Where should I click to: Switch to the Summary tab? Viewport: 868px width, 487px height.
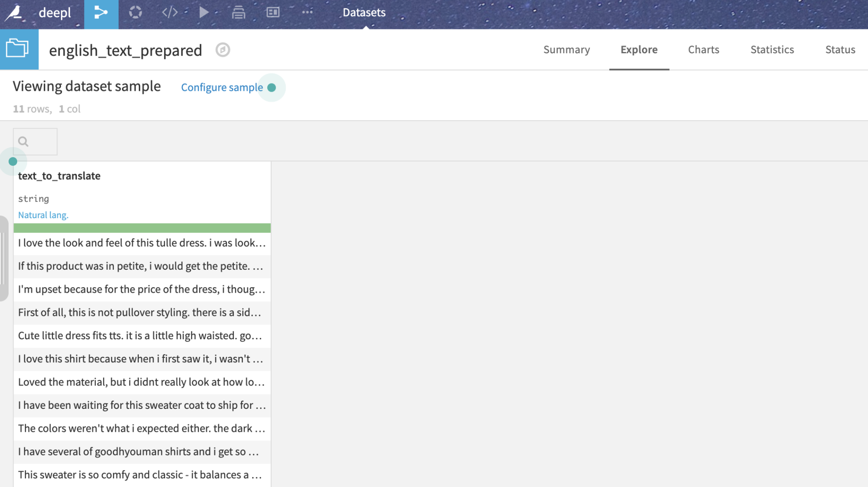[566, 50]
